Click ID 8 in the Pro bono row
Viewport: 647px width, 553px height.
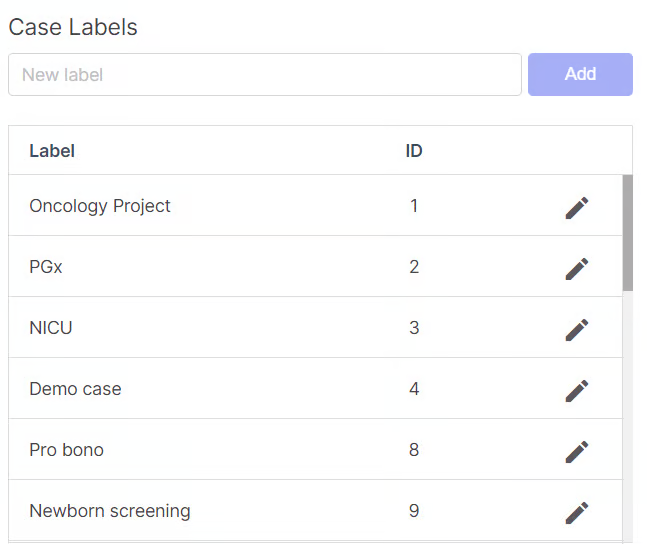[x=414, y=450]
